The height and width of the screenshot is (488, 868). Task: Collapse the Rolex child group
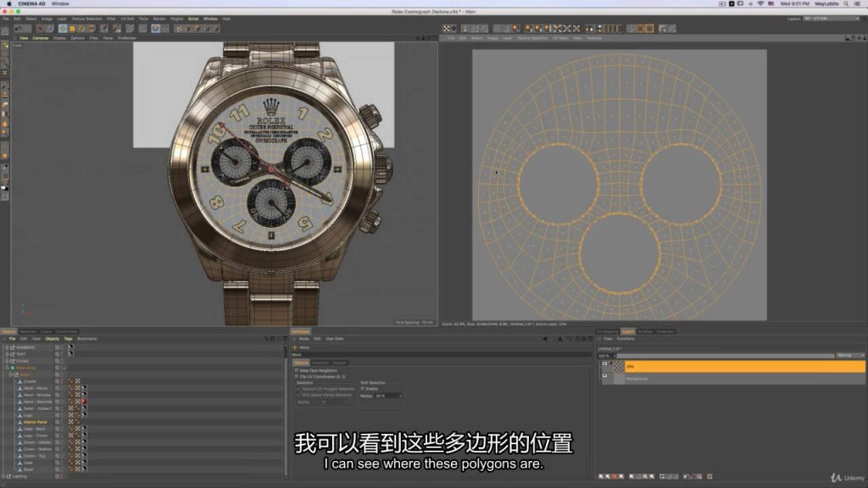tap(10, 374)
